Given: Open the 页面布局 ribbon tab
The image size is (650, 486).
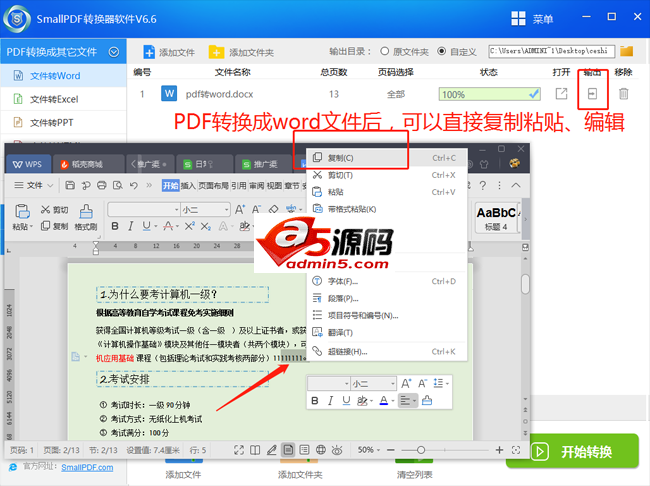Looking at the screenshot, I should pyautogui.click(x=213, y=185).
